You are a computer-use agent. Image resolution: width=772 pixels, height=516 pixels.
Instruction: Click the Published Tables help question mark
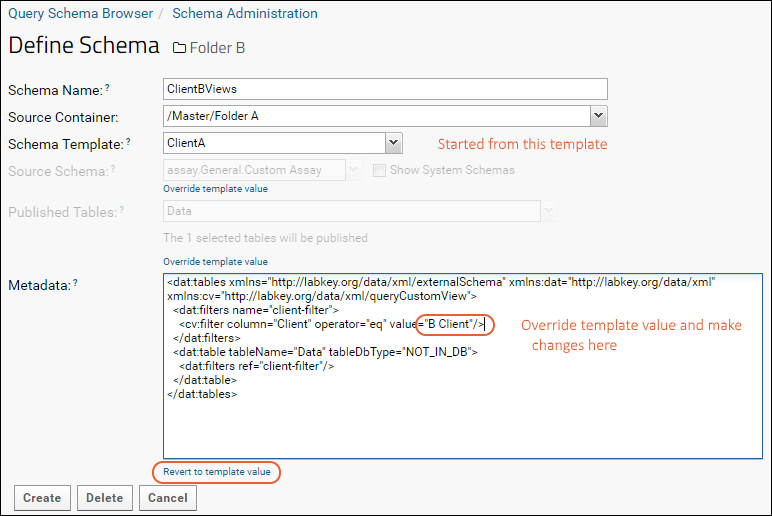[122, 210]
